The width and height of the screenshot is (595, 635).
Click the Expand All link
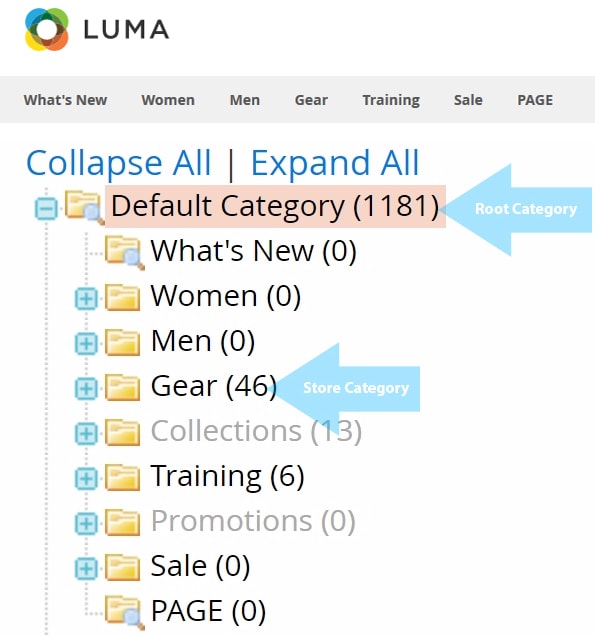pos(335,163)
